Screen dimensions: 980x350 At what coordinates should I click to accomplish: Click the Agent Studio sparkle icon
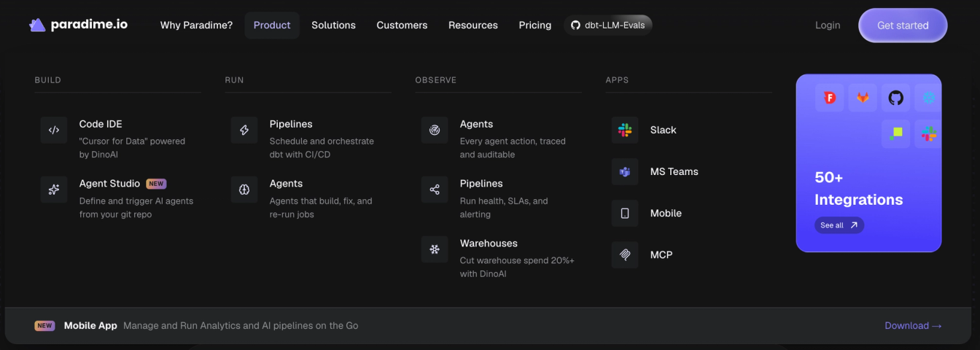[54, 190]
